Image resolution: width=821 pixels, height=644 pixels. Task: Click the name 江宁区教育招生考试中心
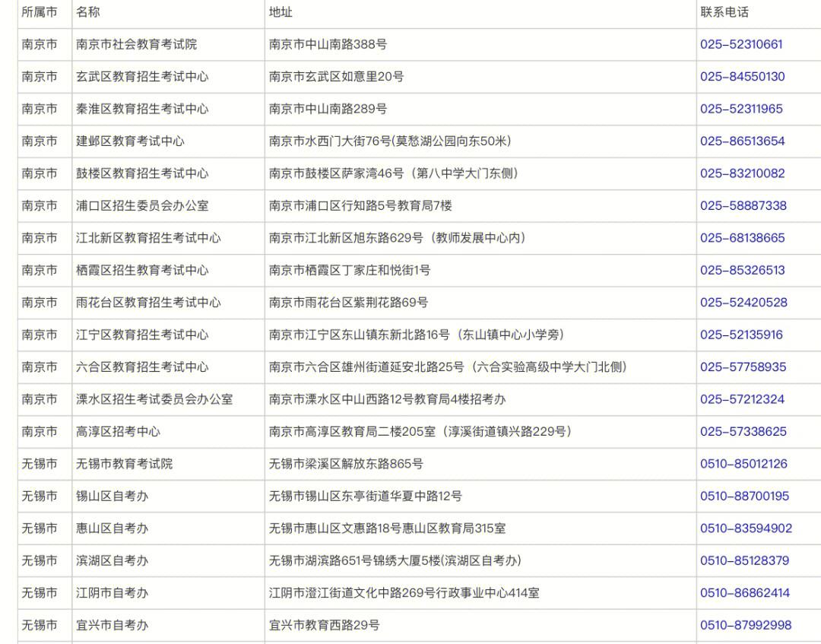(142, 335)
